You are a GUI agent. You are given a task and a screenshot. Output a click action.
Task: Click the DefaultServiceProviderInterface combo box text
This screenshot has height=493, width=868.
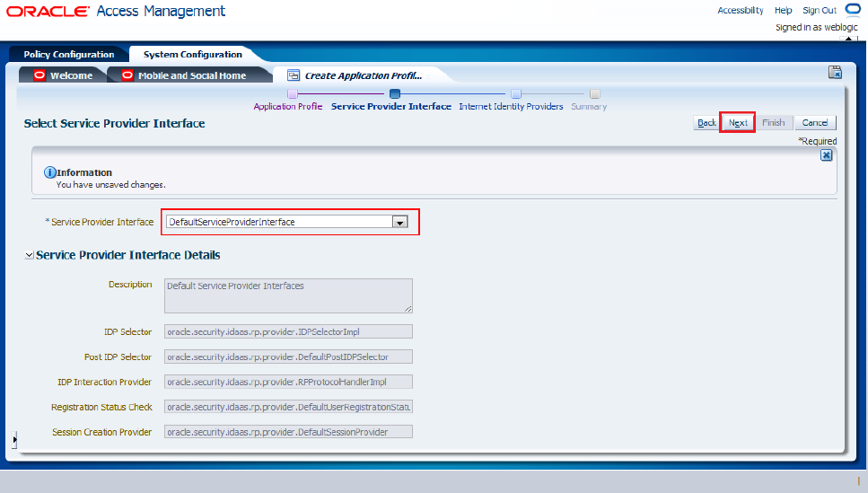[x=232, y=222]
